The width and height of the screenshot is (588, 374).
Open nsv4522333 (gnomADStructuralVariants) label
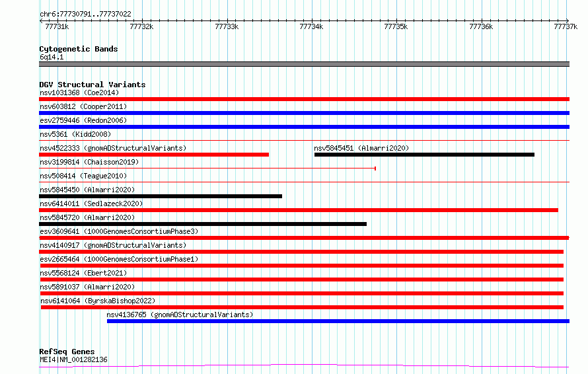(x=113, y=148)
